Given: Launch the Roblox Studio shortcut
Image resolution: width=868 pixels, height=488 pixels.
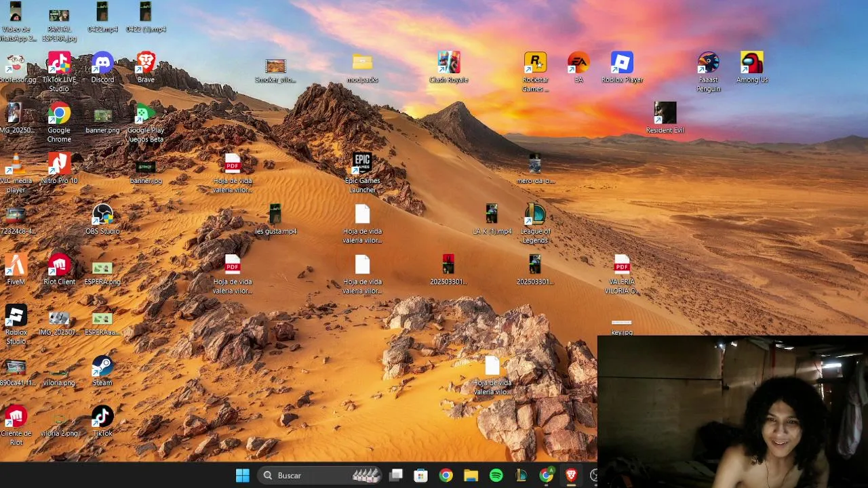Looking at the screenshot, I should [x=16, y=325].
